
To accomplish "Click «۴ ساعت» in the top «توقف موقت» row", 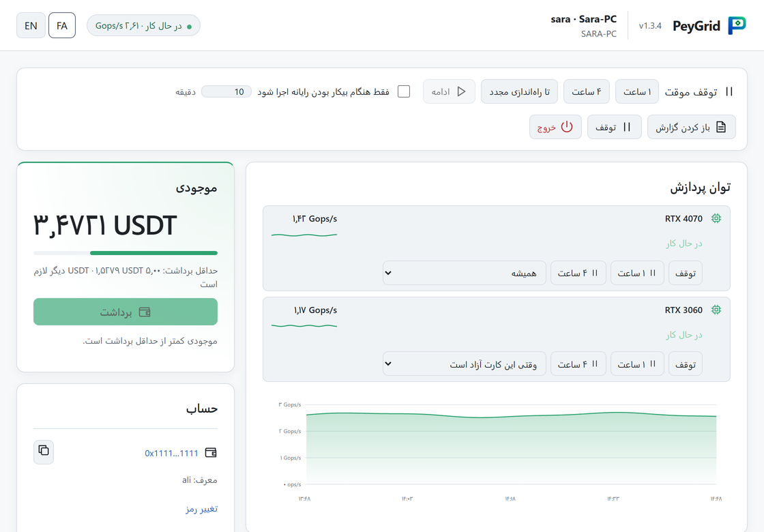I will tap(587, 91).
